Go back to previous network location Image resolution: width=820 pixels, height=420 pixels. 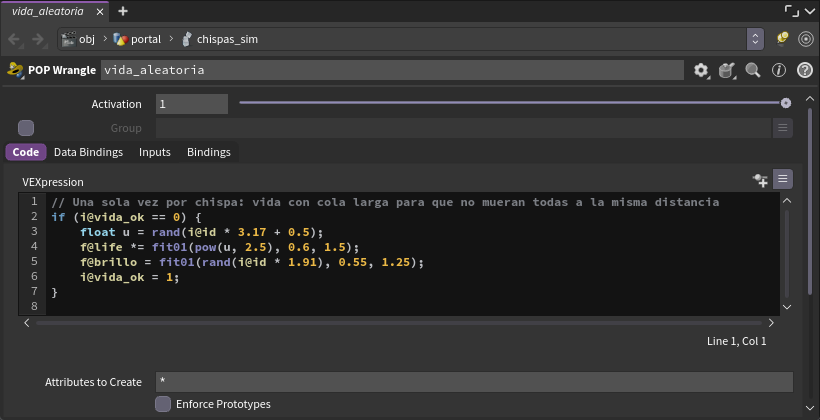pyautogui.click(x=14, y=39)
